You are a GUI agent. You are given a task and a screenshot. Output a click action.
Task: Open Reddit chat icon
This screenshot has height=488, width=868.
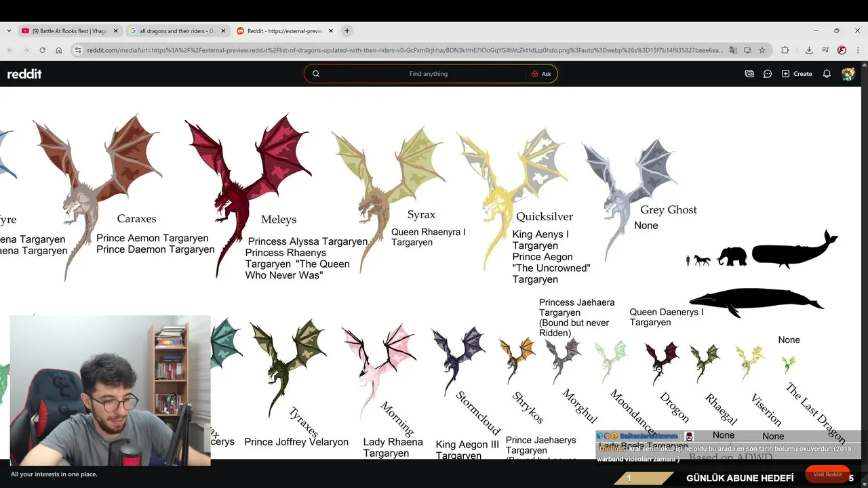(767, 74)
